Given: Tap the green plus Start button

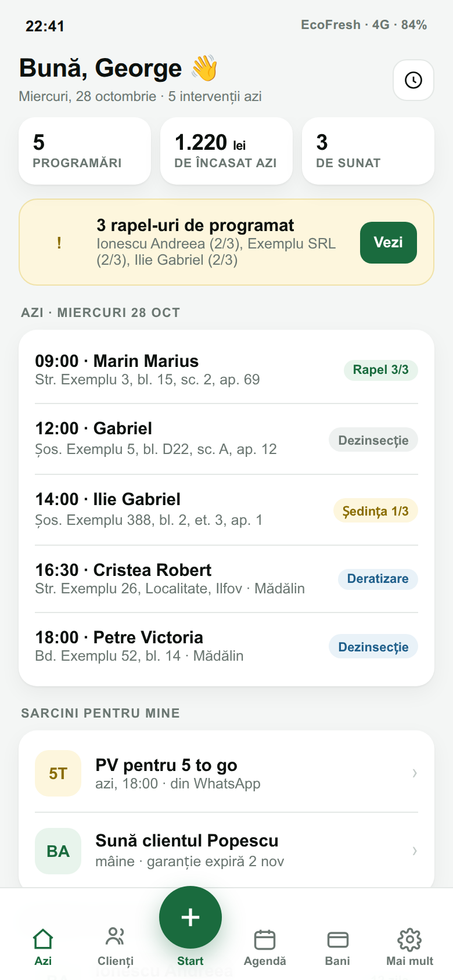Looking at the screenshot, I should pos(190,917).
